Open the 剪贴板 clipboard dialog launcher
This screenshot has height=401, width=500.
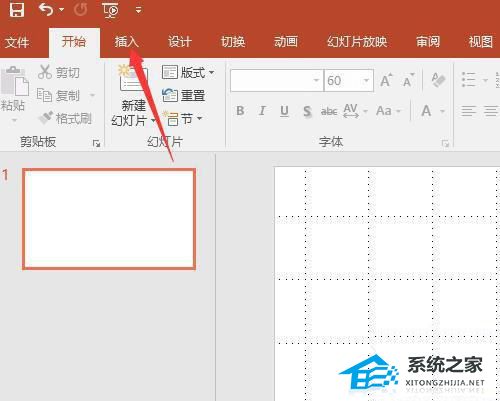click(x=96, y=144)
